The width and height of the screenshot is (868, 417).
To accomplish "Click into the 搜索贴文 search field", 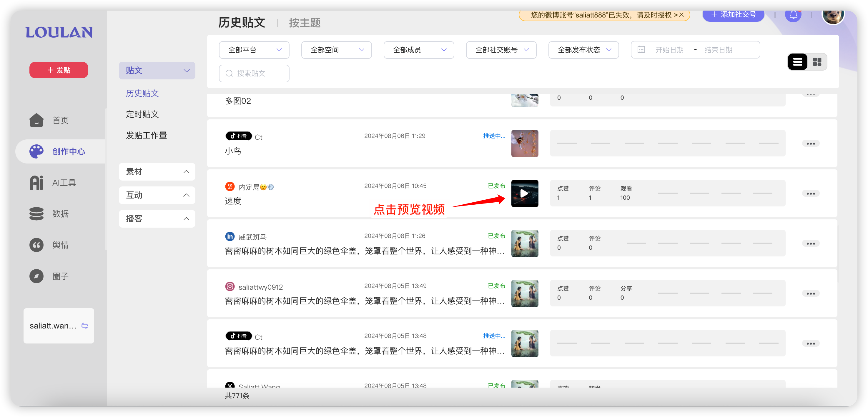I will 254,74.
